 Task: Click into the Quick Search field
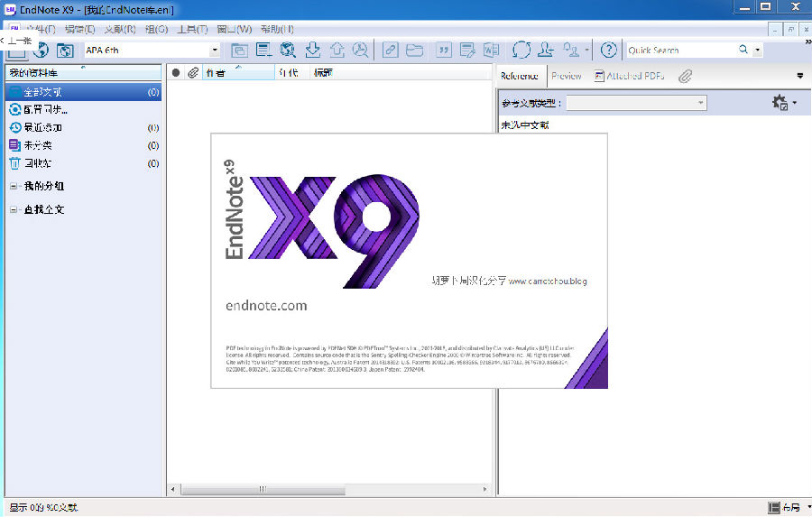(679, 51)
